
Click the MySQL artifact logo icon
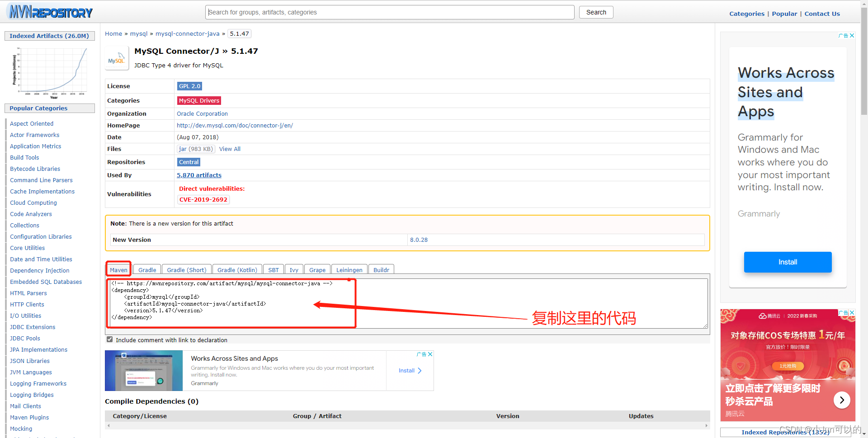(x=117, y=58)
